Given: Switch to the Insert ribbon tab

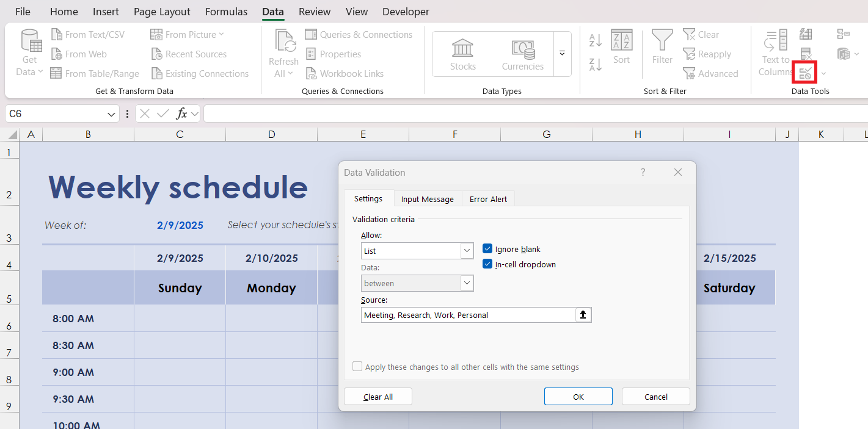Looking at the screenshot, I should 106,12.
